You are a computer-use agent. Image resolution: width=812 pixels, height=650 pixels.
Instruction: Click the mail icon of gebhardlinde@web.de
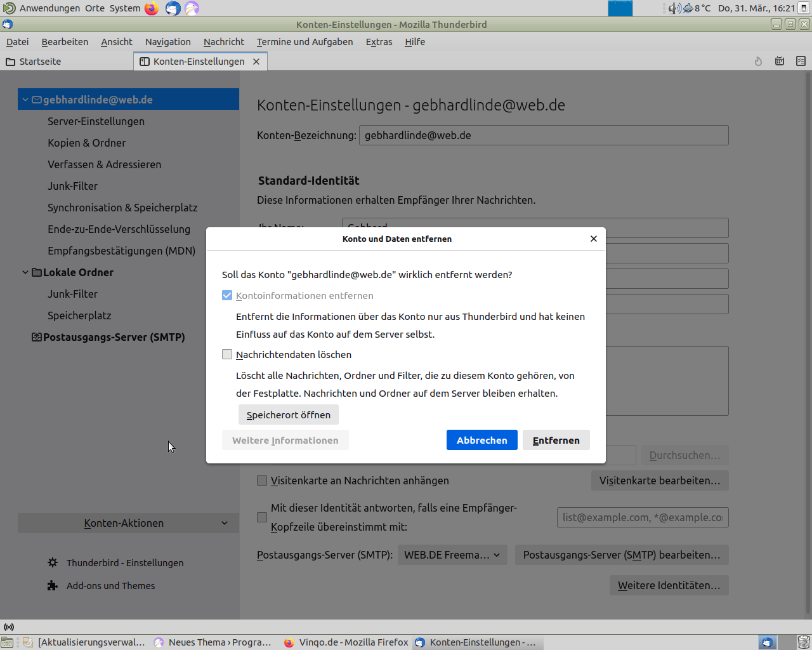(x=37, y=100)
